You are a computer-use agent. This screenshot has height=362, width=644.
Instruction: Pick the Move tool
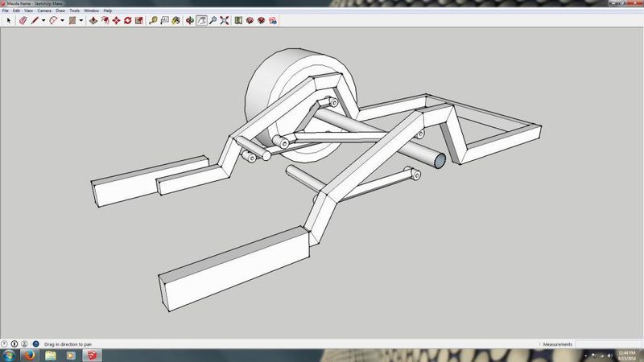(117, 20)
